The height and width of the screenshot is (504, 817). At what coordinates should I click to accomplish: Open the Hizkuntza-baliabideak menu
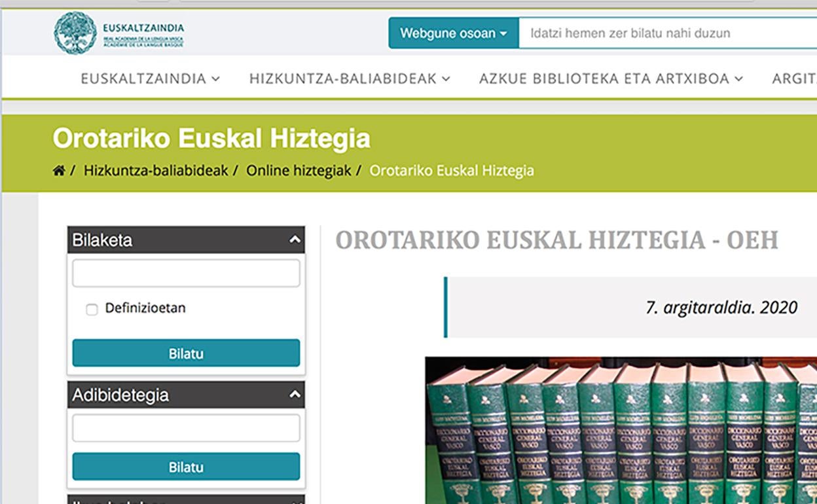(x=350, y=79)
